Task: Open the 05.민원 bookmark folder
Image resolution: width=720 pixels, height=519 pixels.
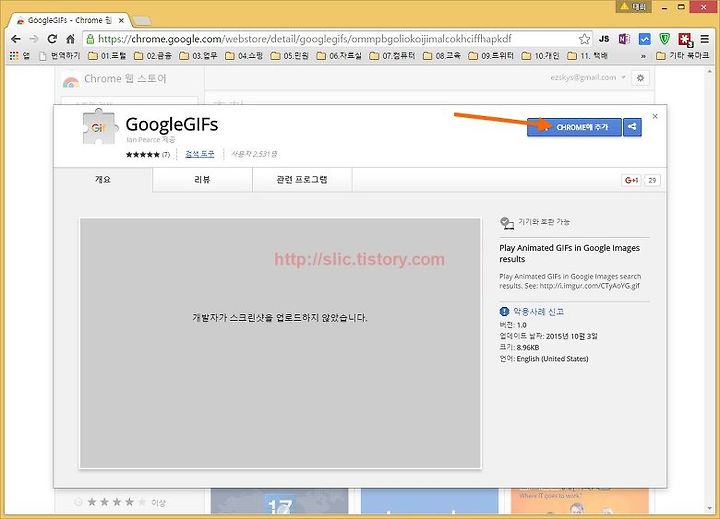Action: tap(290, 56)
